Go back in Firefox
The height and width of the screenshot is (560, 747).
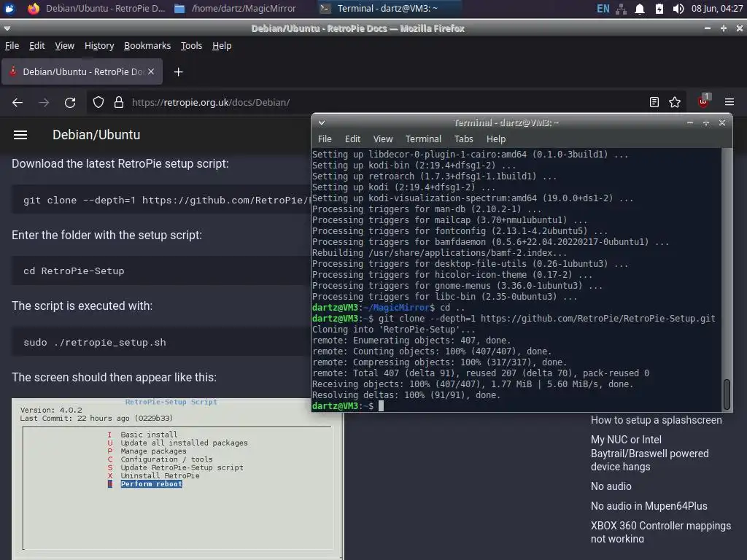point(18,102)
